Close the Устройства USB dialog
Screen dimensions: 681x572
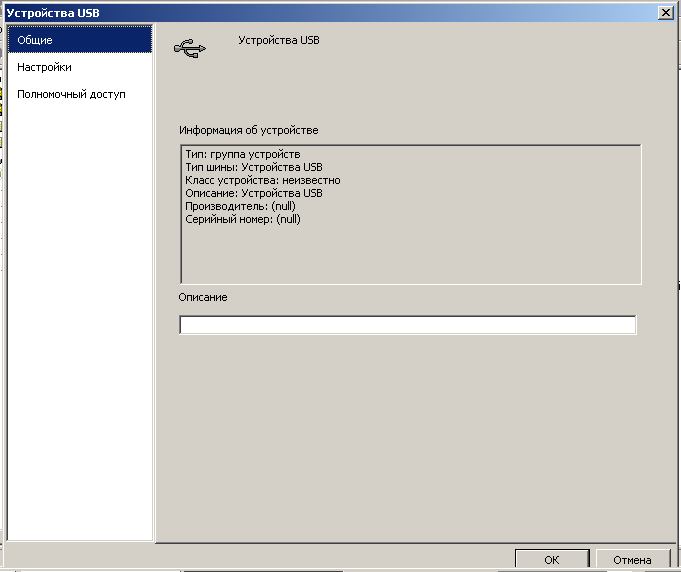coord(666,13)
